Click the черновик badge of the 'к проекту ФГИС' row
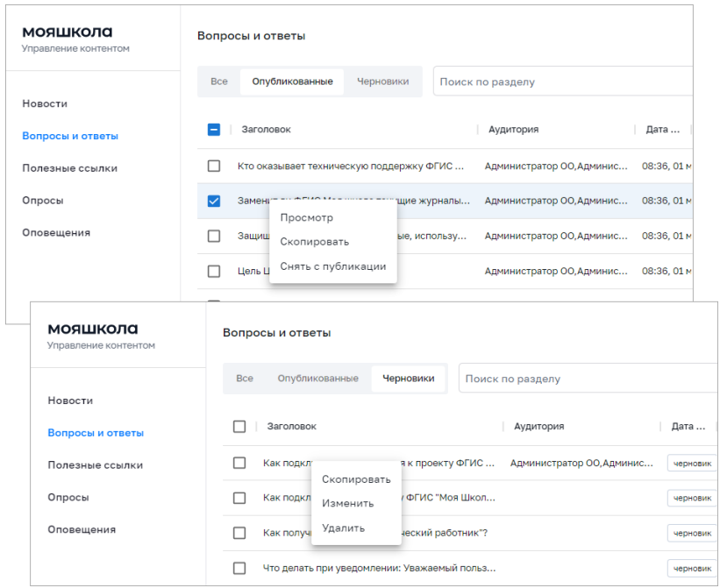The width and height of the screenshot is (720, 588). [692, 464]
